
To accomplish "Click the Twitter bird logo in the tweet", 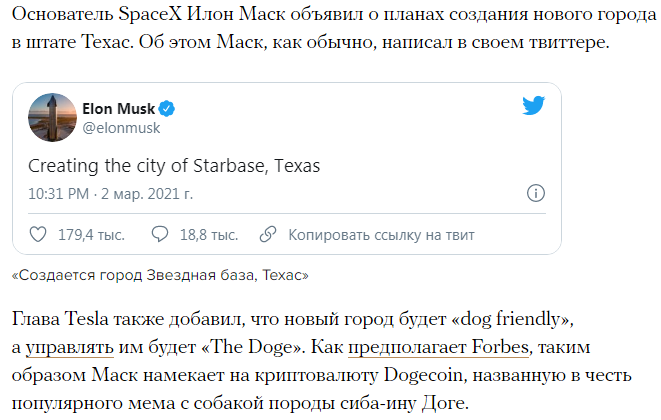I will point(533,106).
